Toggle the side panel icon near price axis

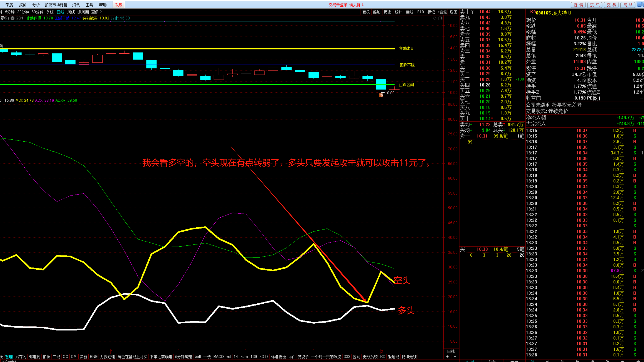[x=441, y=18]
